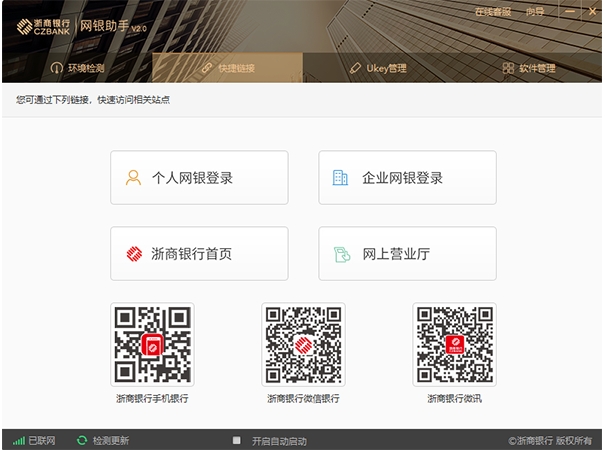Click the 个人网银登录 button
The width and height of the screenshot is (606, 450).
coord(199,177)
